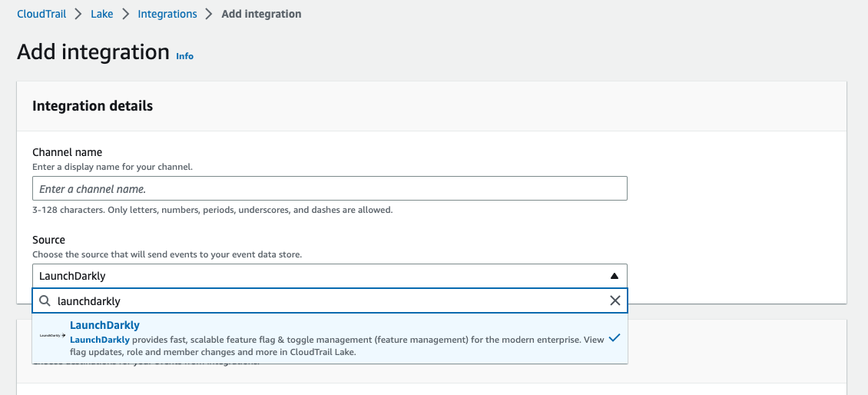The image size is (868, 395).
Task: Open Integrations breadcrumb link
Action: pos(167,14)
